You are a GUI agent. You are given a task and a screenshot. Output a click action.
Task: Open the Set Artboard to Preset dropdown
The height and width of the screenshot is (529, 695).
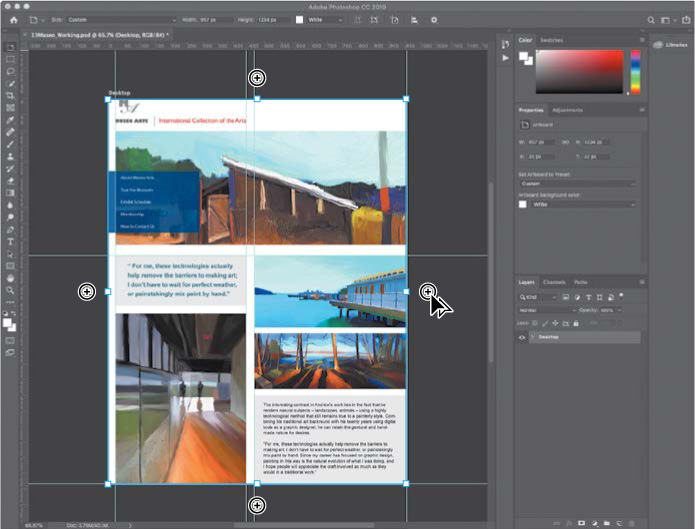(x=577, y=183)
